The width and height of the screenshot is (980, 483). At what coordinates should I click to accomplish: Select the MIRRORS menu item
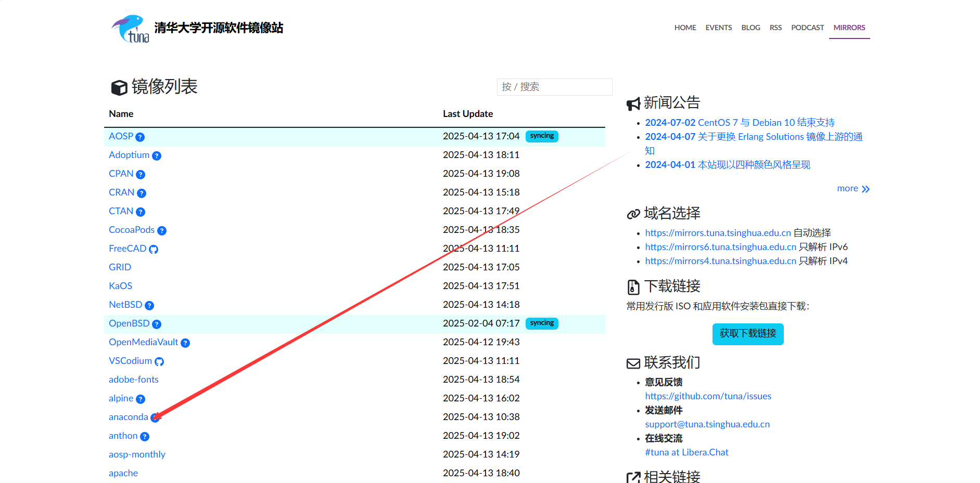click(x=849, y=28)
